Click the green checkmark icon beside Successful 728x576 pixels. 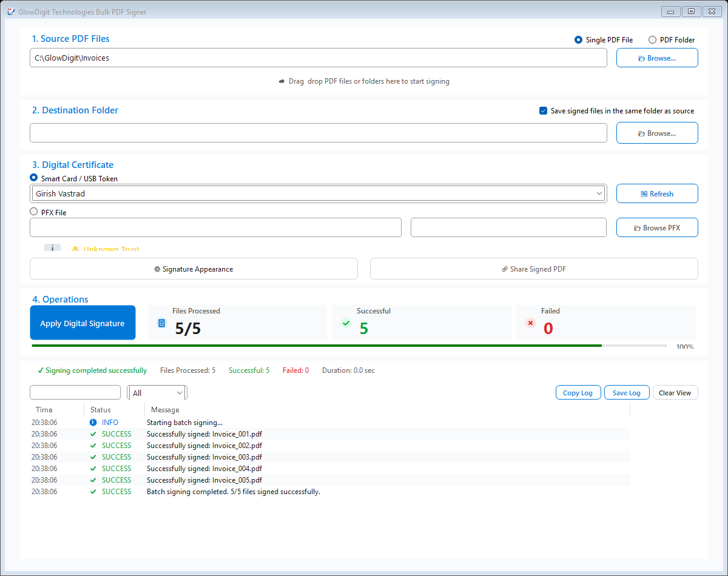(346, 323)
